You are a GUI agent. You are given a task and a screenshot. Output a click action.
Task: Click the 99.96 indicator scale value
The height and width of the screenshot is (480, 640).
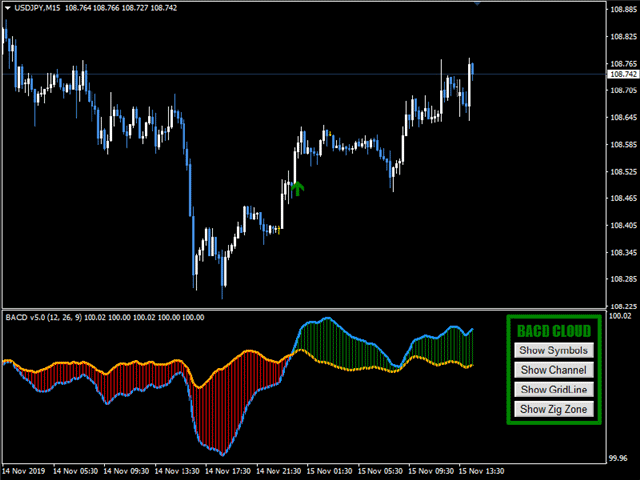coord(618,458)
